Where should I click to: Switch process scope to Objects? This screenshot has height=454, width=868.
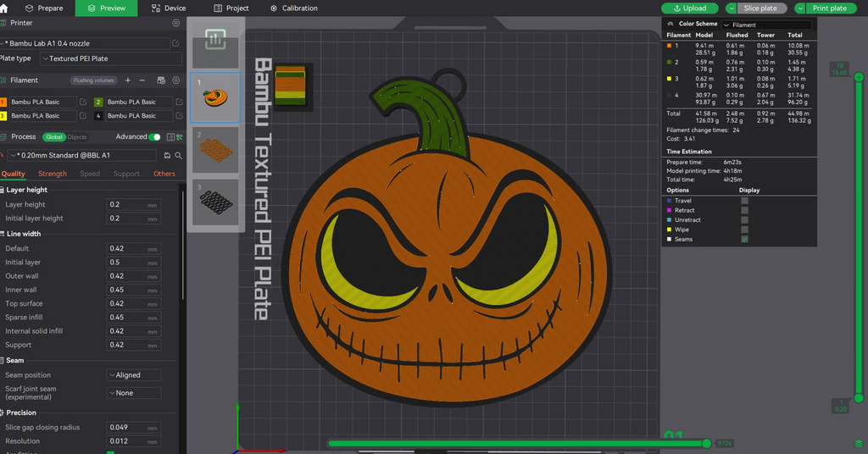(77, 137)
